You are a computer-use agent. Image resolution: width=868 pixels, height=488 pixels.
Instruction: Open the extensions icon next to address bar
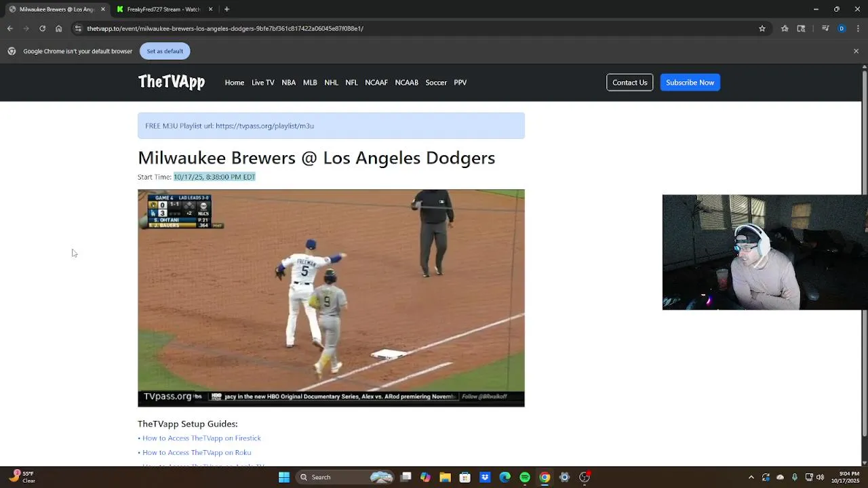click(785, 28)
